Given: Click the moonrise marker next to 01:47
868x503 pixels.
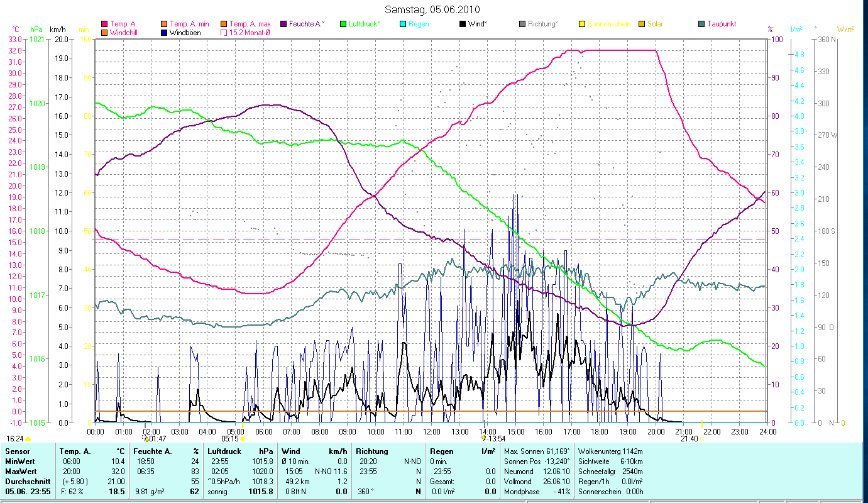Looking at the screenshot, I should tap(145, 439).
